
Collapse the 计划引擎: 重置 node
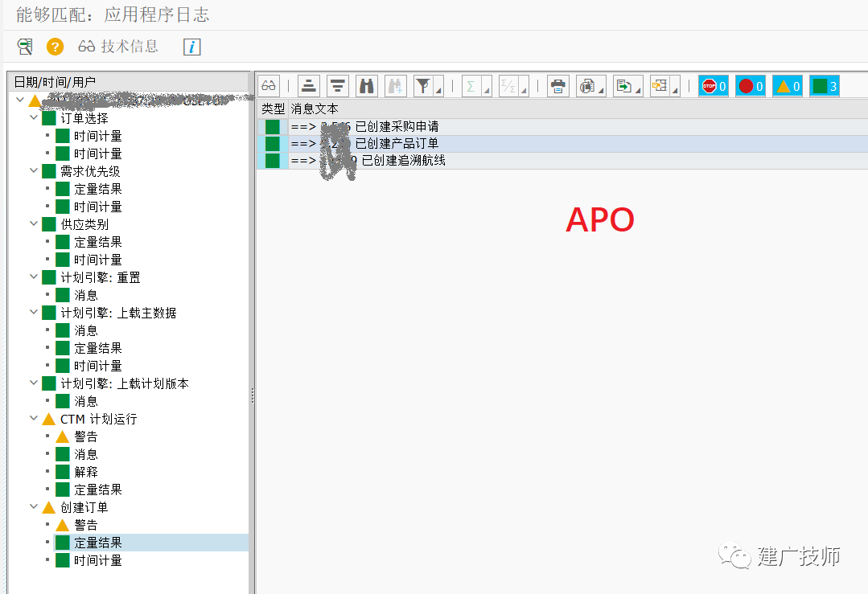[34, 277]
